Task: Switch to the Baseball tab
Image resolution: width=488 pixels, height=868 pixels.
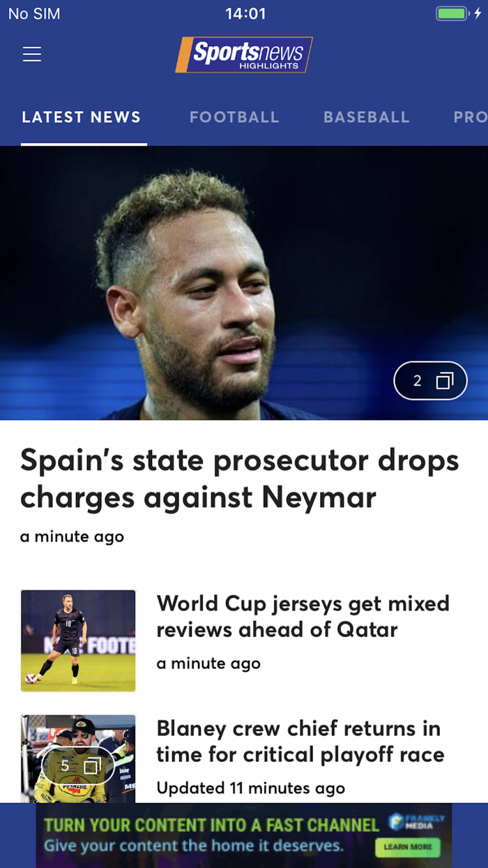Action: (x=366, y=117)
